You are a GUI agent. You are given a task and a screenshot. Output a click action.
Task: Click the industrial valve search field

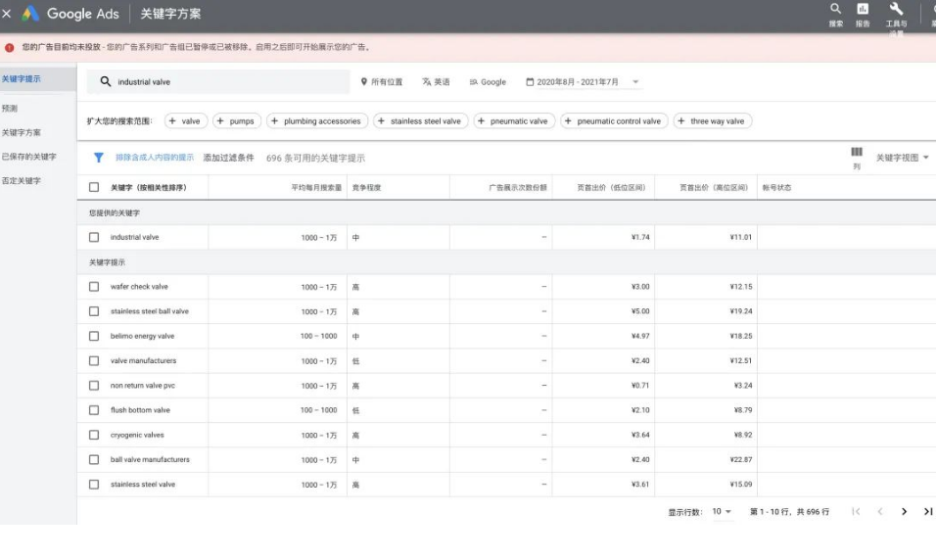(225, 82)
